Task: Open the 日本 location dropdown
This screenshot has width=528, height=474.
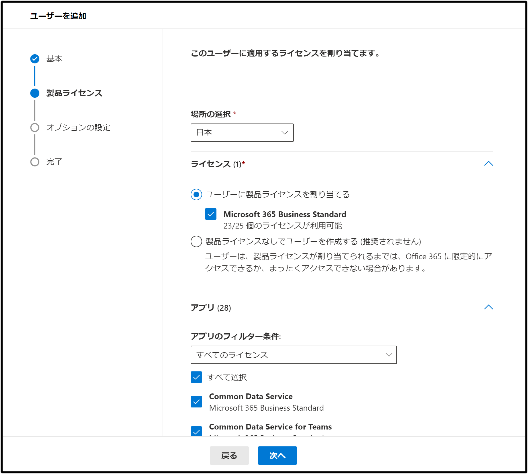Action: 242,133
